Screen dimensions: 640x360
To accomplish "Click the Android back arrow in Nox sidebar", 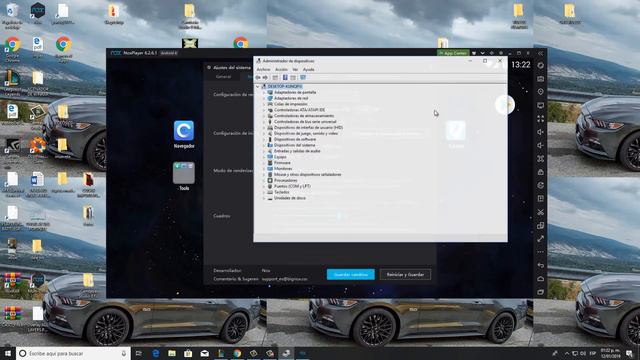I will tap(540, 265).
